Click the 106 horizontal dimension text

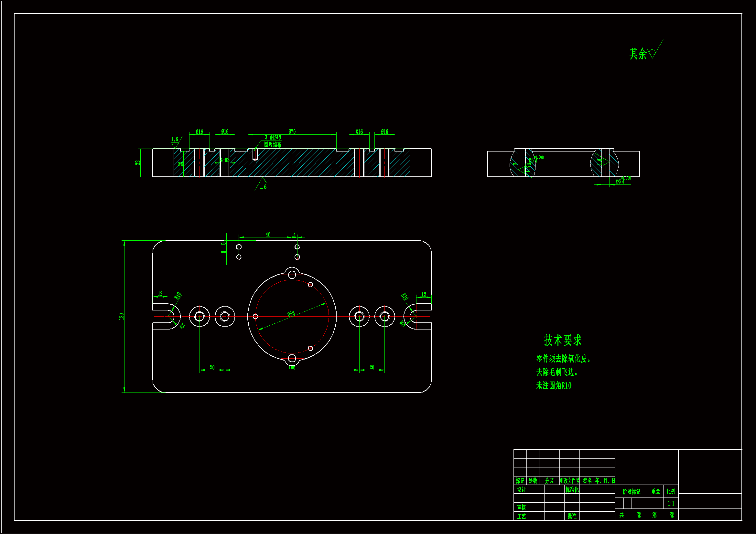click(292, 368)
